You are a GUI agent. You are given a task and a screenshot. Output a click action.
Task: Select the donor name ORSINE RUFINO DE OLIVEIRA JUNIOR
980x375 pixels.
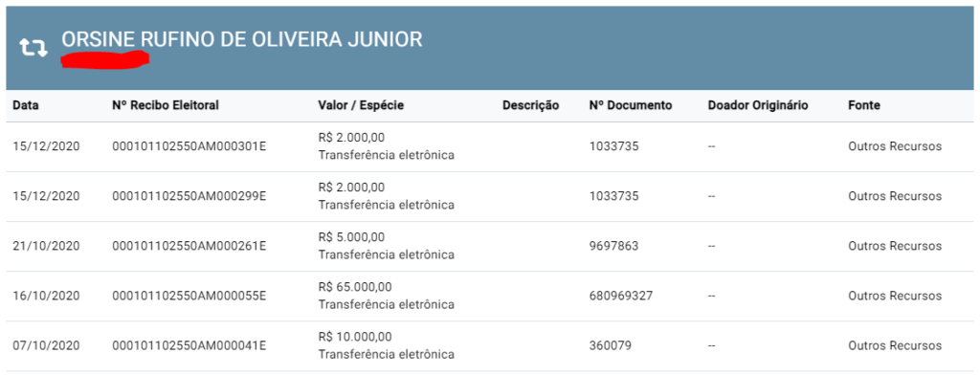242,40
